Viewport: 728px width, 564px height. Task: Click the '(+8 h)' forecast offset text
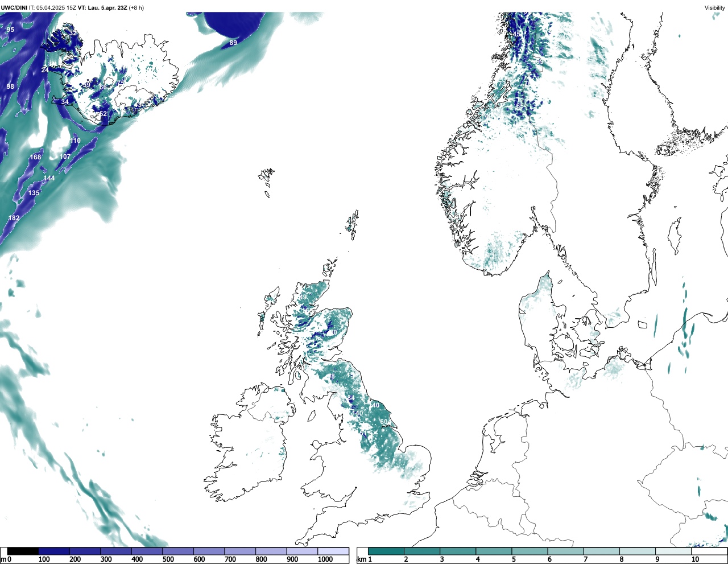tap(136, 7)
